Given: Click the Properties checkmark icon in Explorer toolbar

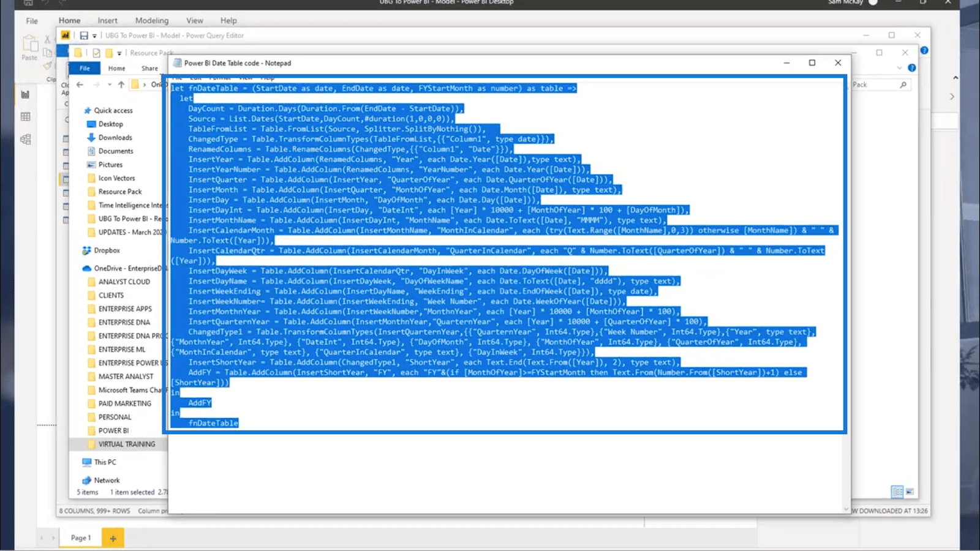Looking at the screenshot, I should [96, 53].
